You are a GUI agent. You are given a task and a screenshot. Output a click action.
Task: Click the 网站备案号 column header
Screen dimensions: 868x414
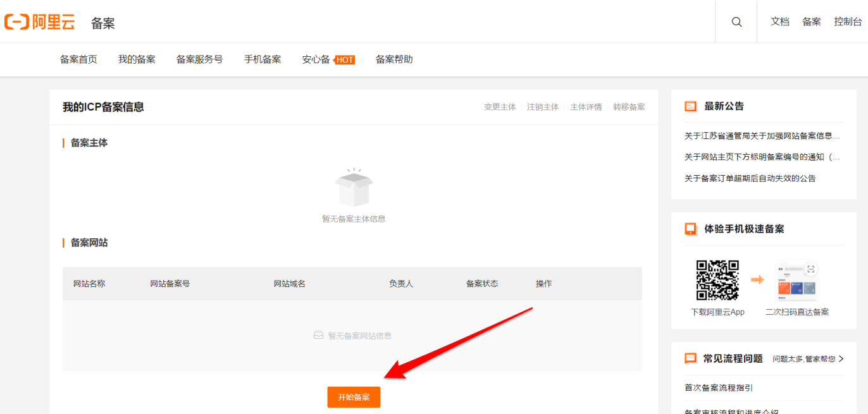coord(170,284)
